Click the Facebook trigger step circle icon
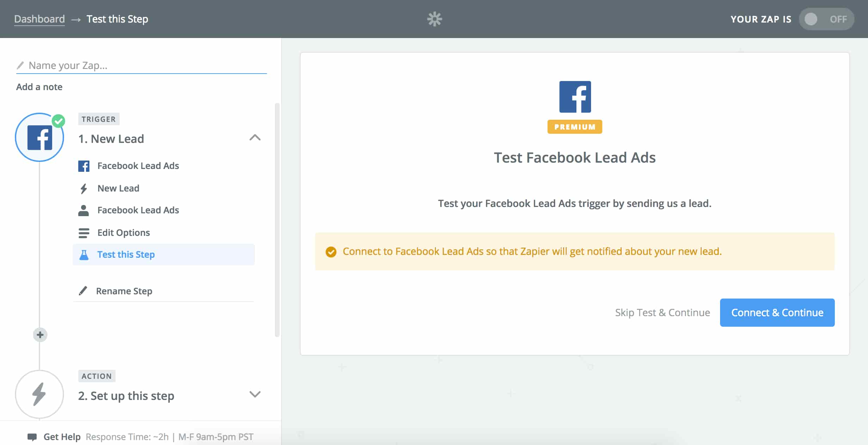This screenshot has height=445, width=868. pyautogui.click(x=39, y=137)
